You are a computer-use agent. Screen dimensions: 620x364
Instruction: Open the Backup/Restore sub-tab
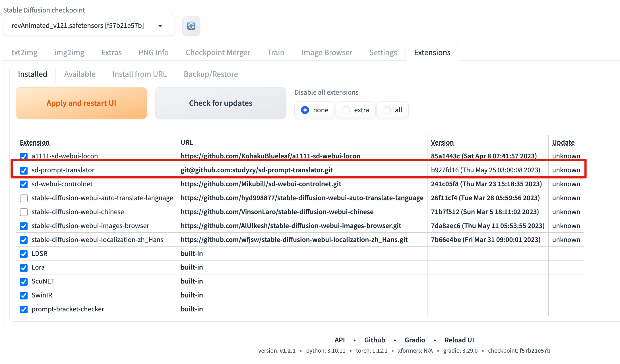(211, 74)
